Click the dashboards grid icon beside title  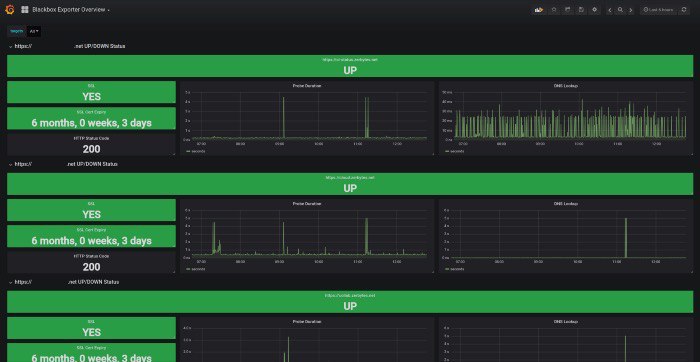coord(25,9)
